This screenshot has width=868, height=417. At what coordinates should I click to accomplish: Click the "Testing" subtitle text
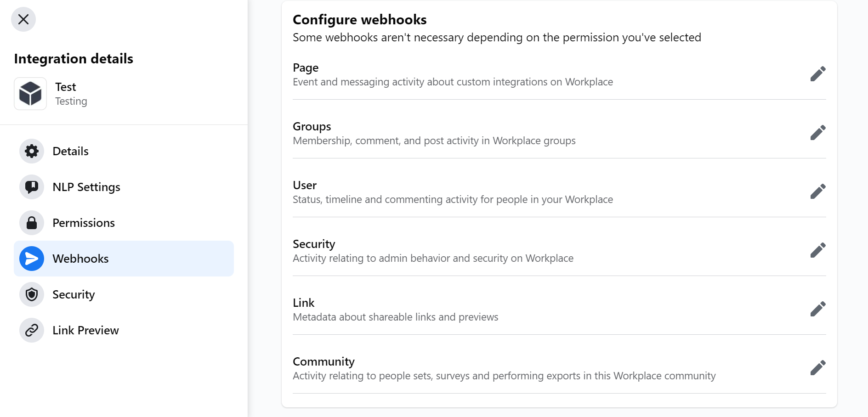[x=71, y=101]
